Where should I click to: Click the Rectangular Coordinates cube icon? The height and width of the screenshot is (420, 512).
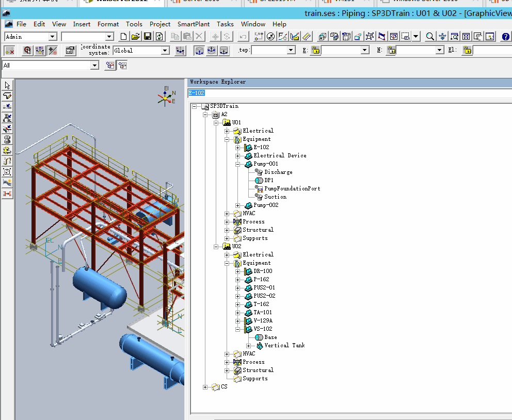[x=199, y=51]
